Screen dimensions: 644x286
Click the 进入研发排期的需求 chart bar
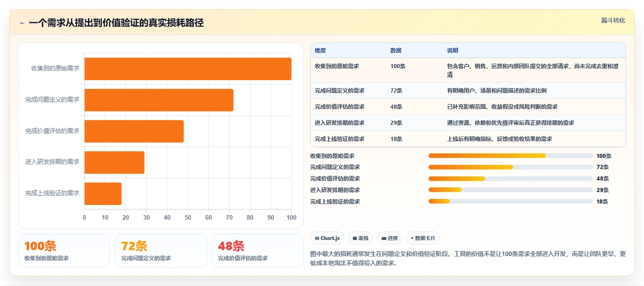click(x=115, y=162)
